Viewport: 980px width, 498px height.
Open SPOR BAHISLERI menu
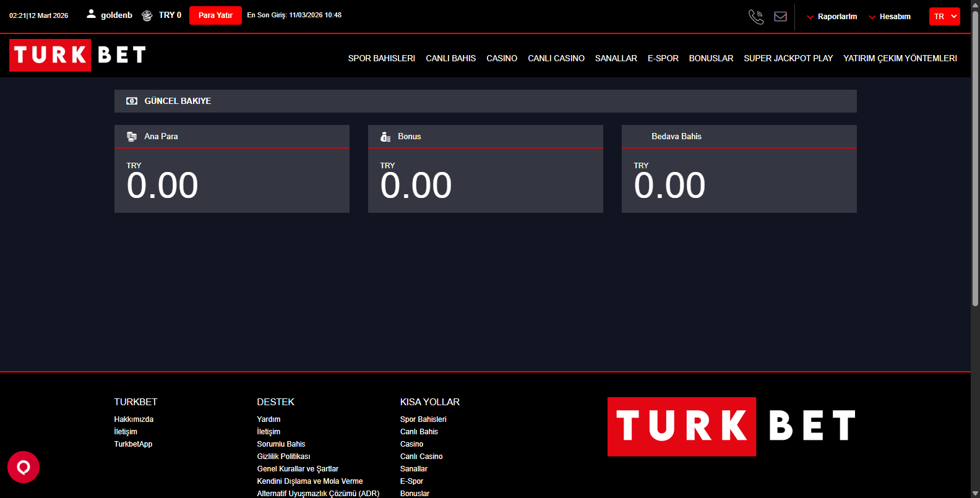[x=382, y=58]
